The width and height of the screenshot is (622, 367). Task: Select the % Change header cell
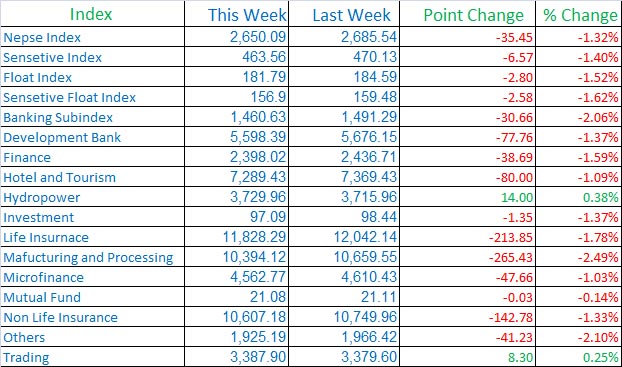pos(580,15)
